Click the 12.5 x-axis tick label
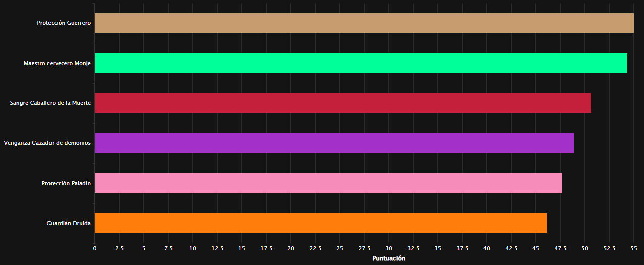This screenshot has height=265, width=644. (217, 248)
